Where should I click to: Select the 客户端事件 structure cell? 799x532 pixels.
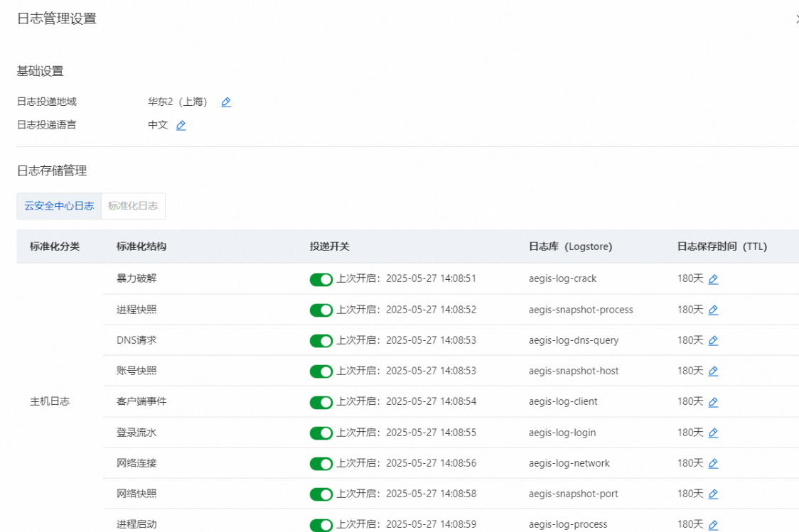[x=141, y=401]
